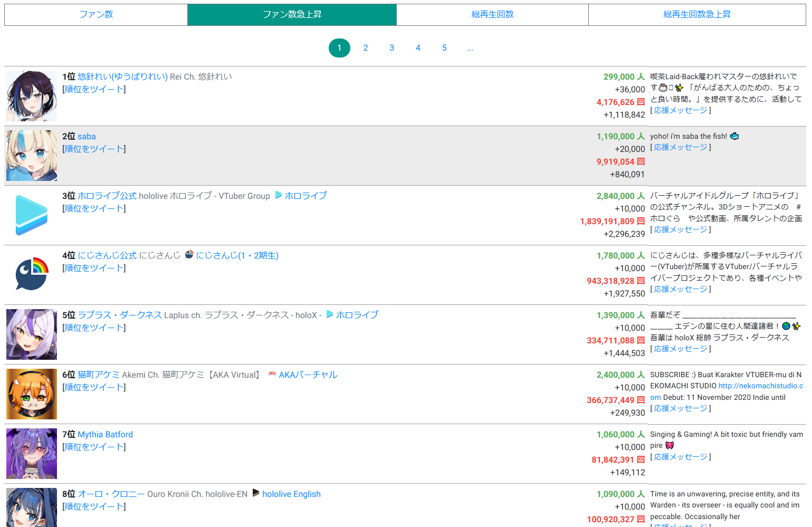Go to pagination page 5

tap(444, 48)
